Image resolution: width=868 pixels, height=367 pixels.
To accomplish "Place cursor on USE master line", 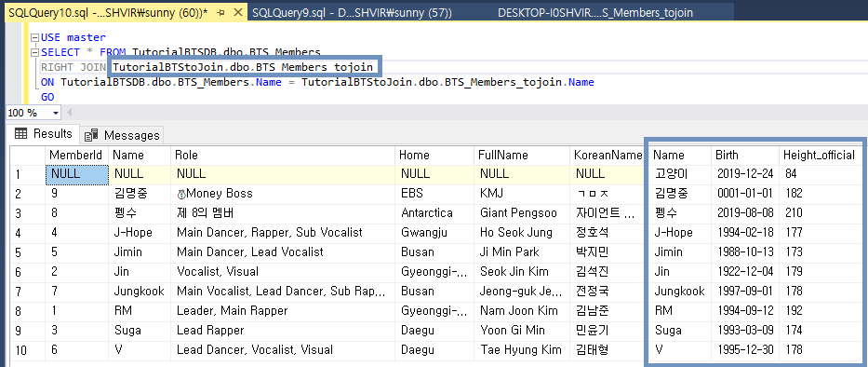I will (73, 37).
